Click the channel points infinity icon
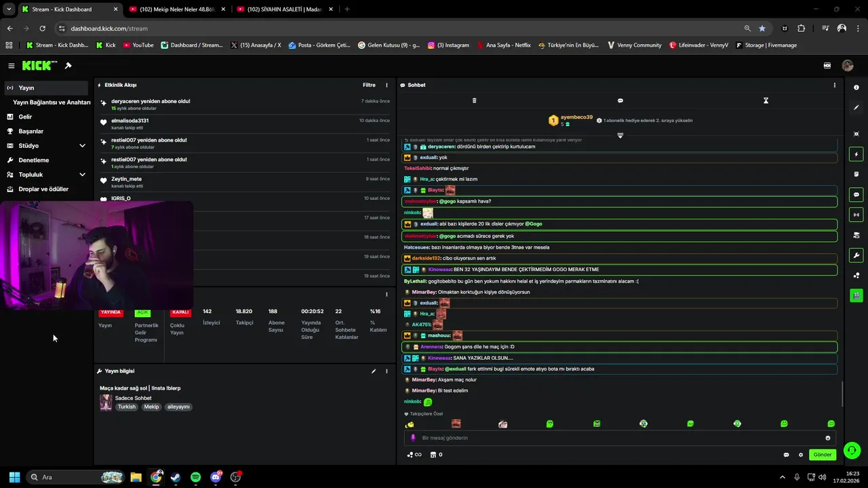868x488 pixels. point(414,455)
